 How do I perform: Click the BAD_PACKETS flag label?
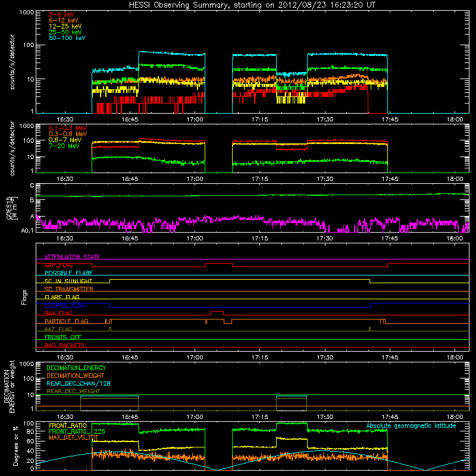point(65,345)
